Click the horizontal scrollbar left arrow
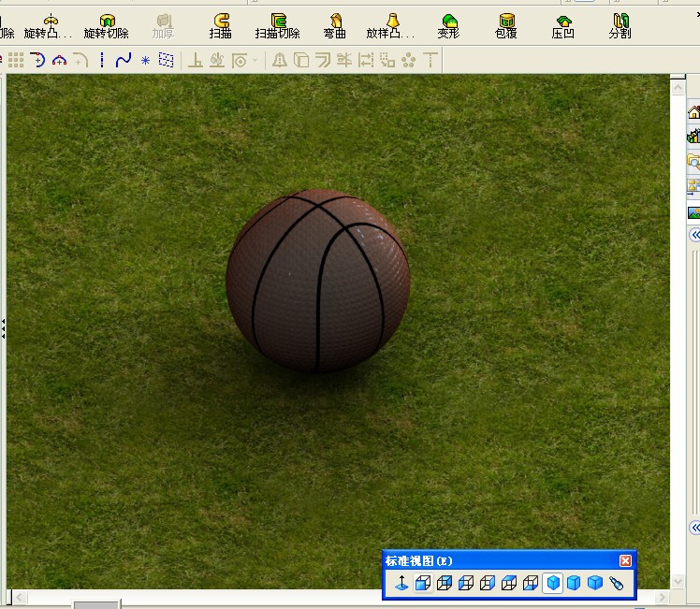The image size is (700, 609). [x=20, y=597]
